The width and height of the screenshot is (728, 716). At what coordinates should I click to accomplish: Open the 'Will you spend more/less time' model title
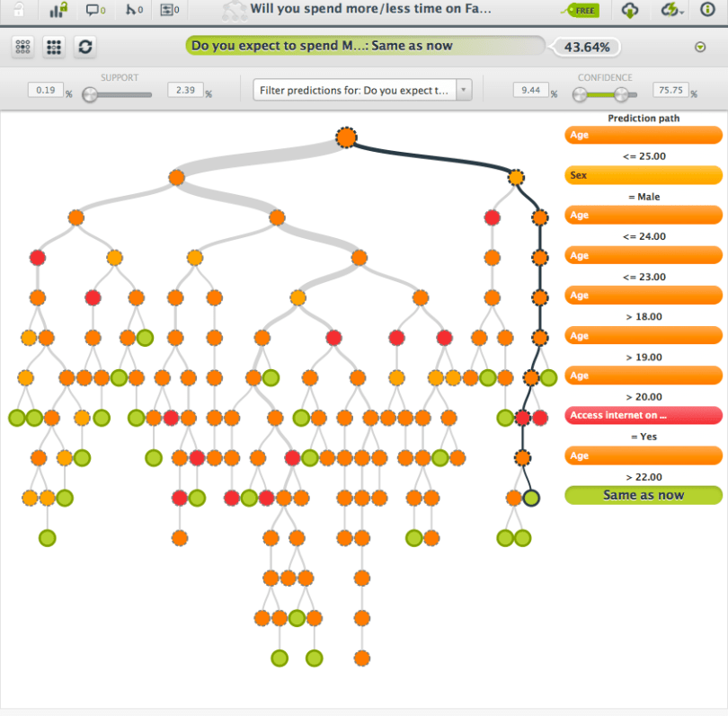pos(370,10)
